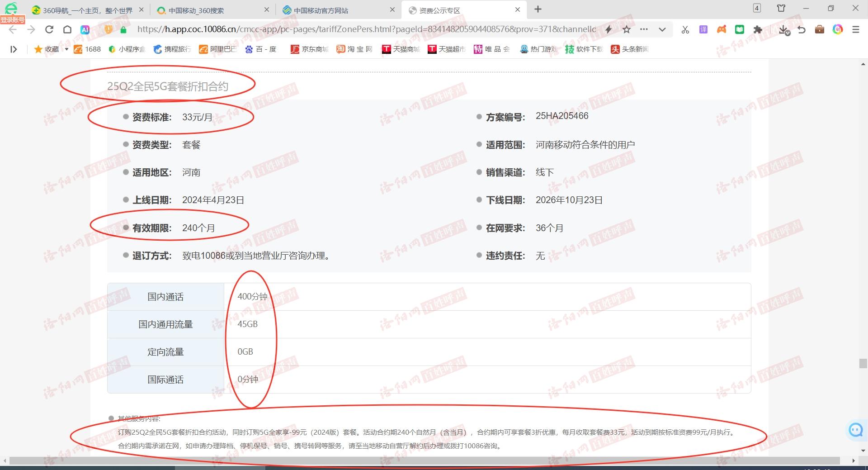Open the 小程序盒 bookmark
868x470 pixels.
pyautogui.click(x=127, y=49)
